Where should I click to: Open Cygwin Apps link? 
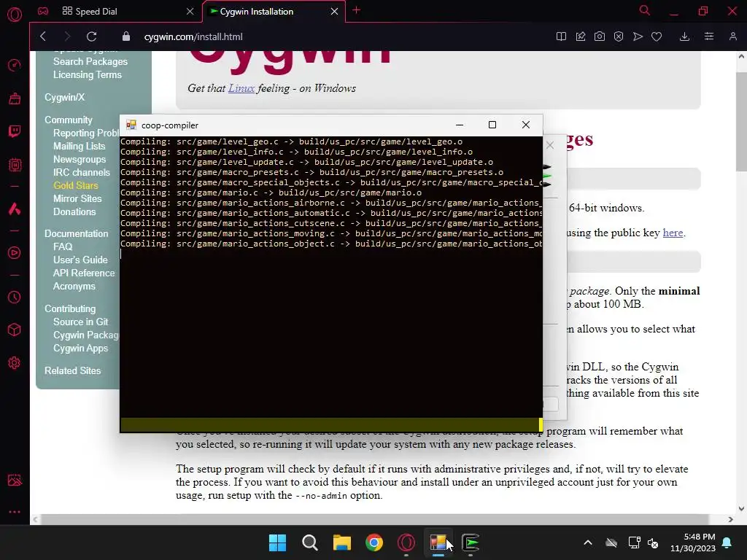coord(80,348)
